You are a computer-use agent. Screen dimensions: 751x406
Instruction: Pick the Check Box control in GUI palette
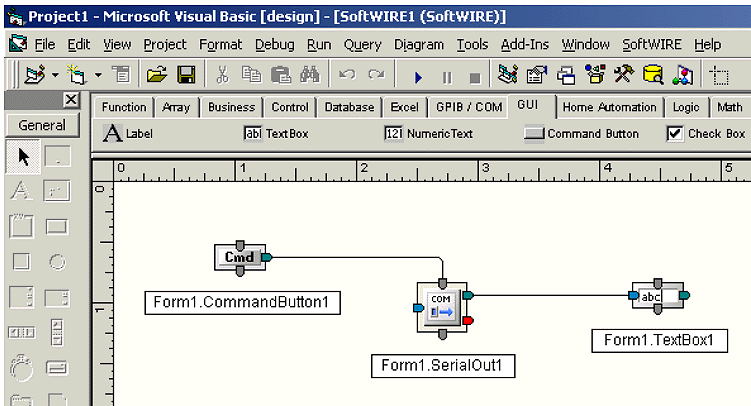(705, 134)
